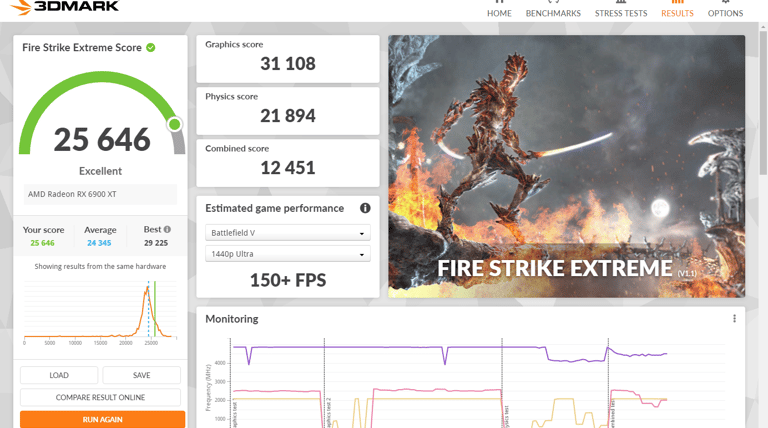
Task: Click the main score 25 646
Action: click(102, 140)
